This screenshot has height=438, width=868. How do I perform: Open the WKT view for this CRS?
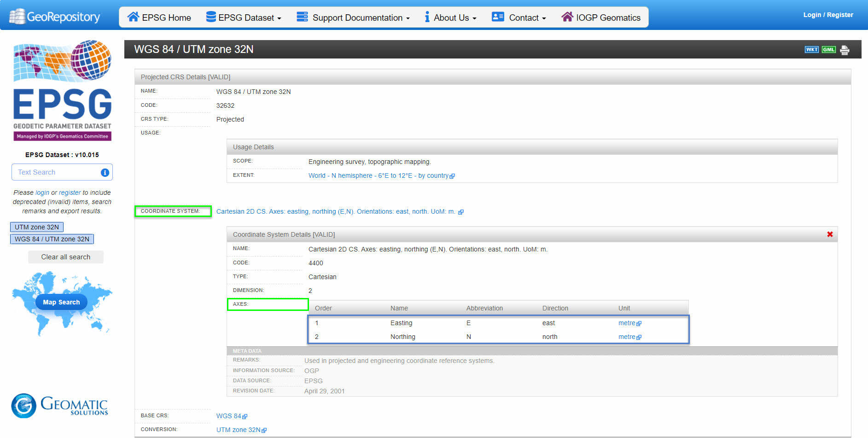(x=812, y=49)
